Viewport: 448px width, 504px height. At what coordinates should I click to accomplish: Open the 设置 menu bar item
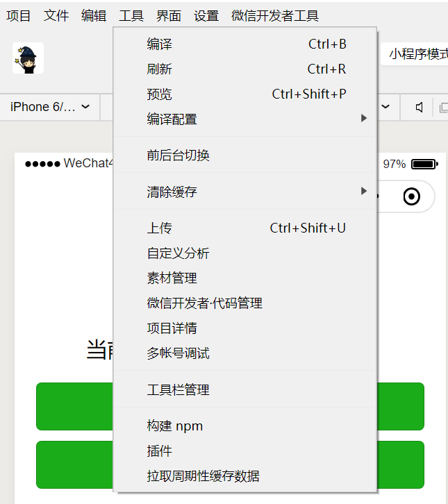[x=206, y=16]
